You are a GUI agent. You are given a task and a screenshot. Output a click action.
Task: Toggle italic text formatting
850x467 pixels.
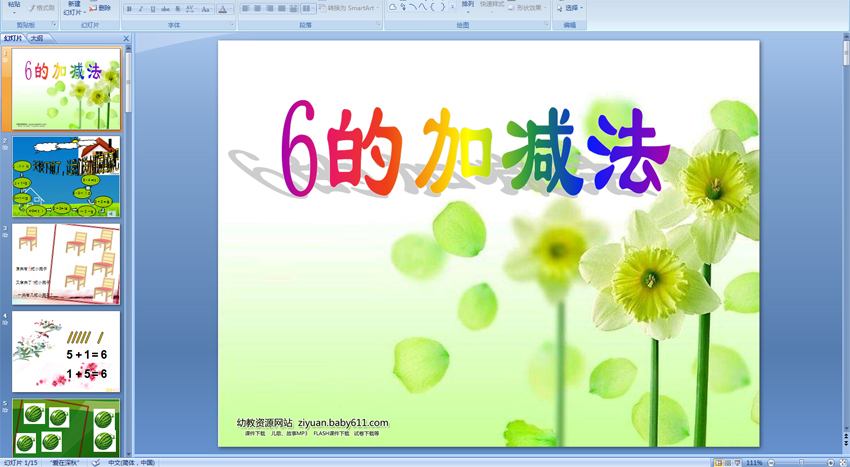tap(140, 8)
